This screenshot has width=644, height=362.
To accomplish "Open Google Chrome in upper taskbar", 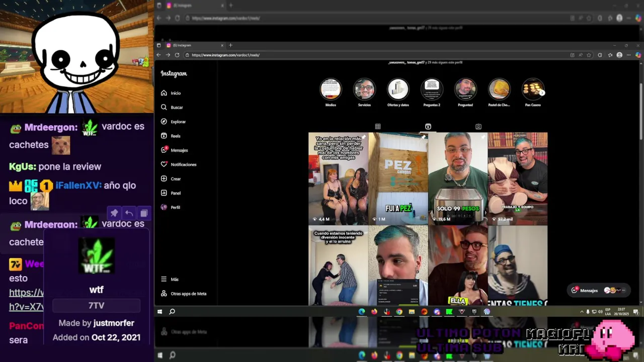I will click(x=399, y=312).
